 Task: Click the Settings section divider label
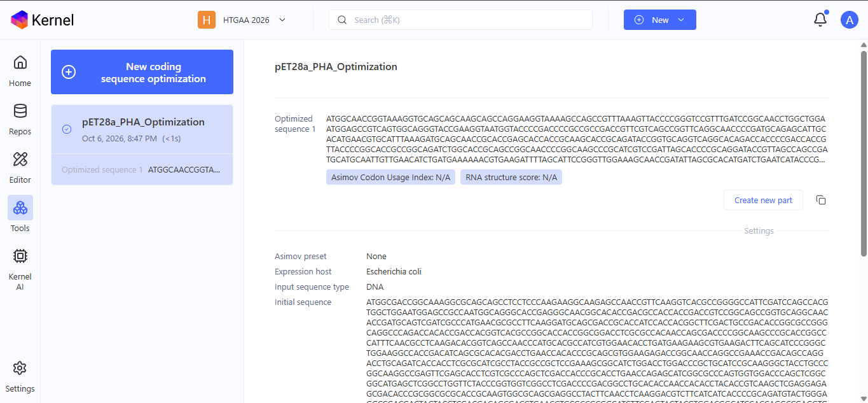[x=759, y=231]
